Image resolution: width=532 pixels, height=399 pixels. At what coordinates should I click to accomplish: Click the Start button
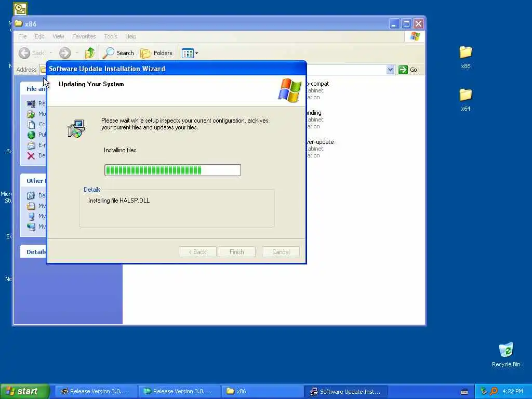(25, 391)
